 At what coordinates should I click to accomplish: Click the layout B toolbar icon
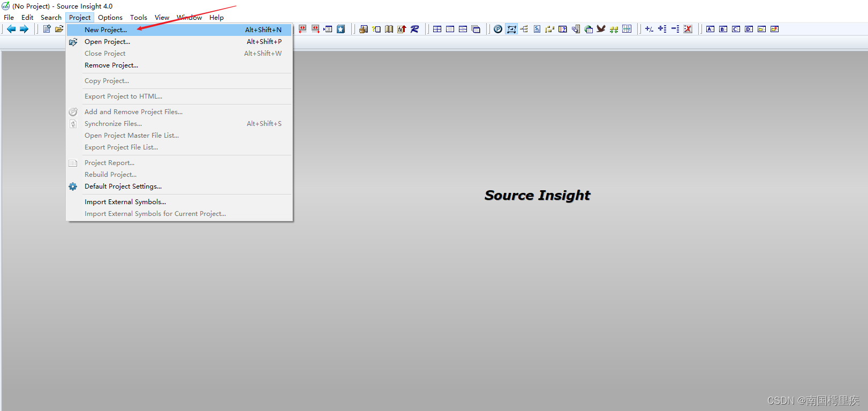pyautogui.click(x=723, y=29)
